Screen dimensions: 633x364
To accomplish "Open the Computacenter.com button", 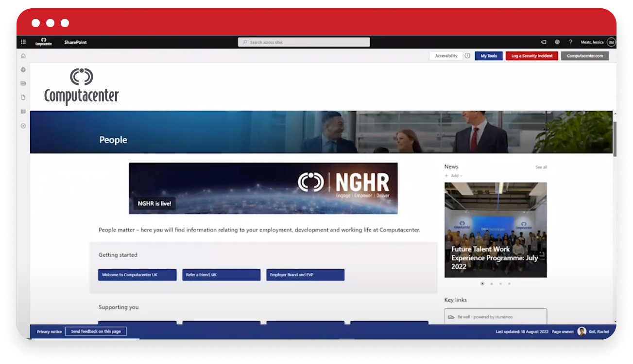I will click(x=585, y=56).
